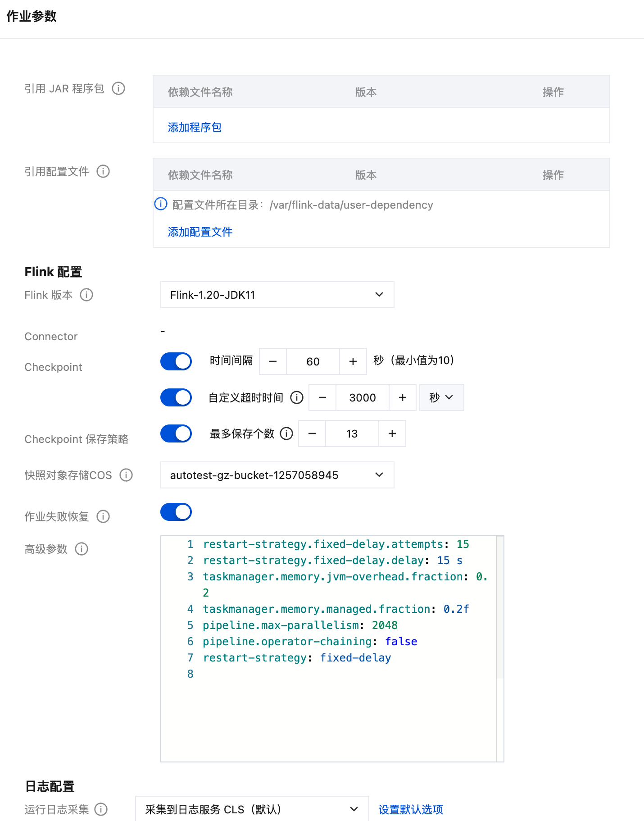Image resolution: width=644 pixels, height=821 pixels.
Task: Disable the 自定义超时时间 switch
Action: pyautogui.click(x=176, y=397)
